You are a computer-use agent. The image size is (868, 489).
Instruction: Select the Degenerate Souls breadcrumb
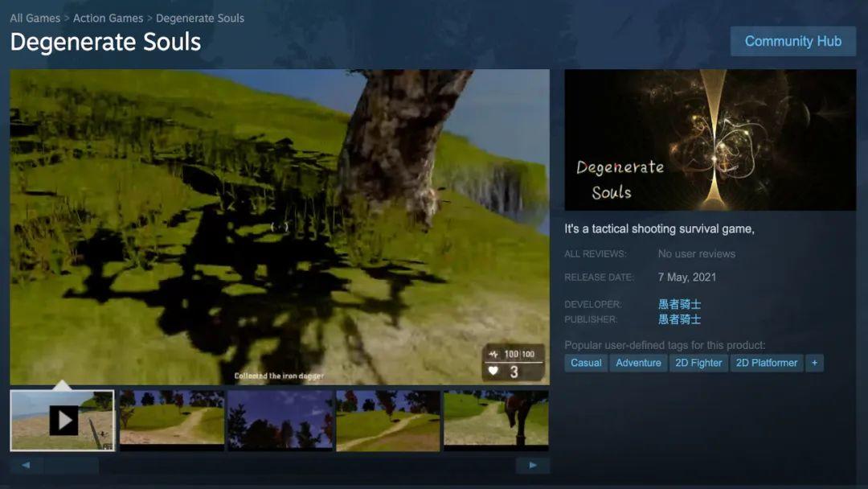200,18
